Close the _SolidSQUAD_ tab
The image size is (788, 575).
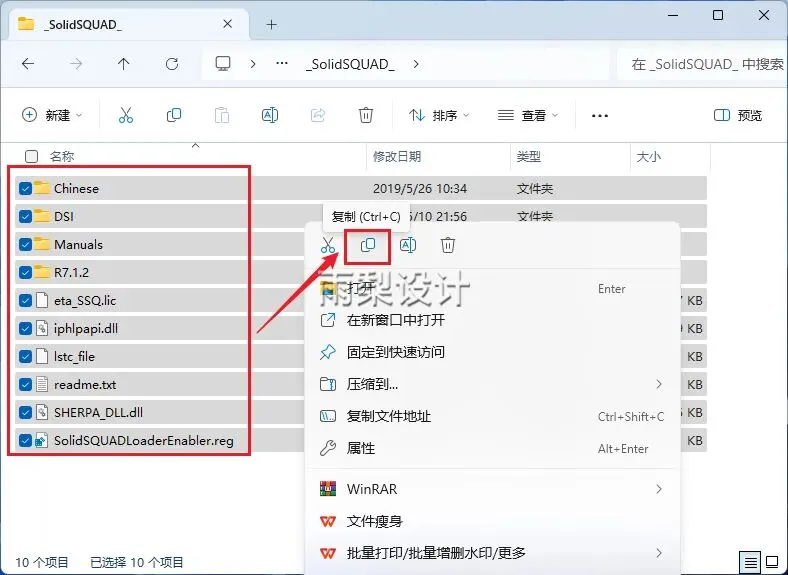tap(228, 24)
